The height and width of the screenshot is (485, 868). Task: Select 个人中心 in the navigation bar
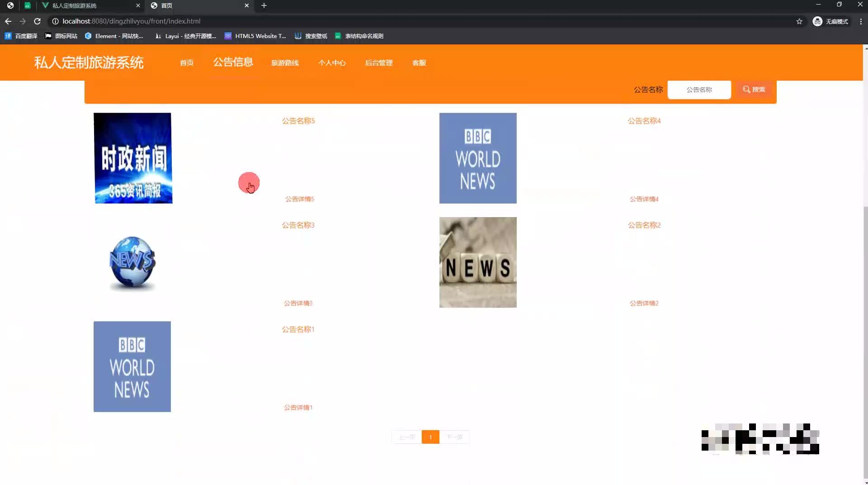click(332, 63)
